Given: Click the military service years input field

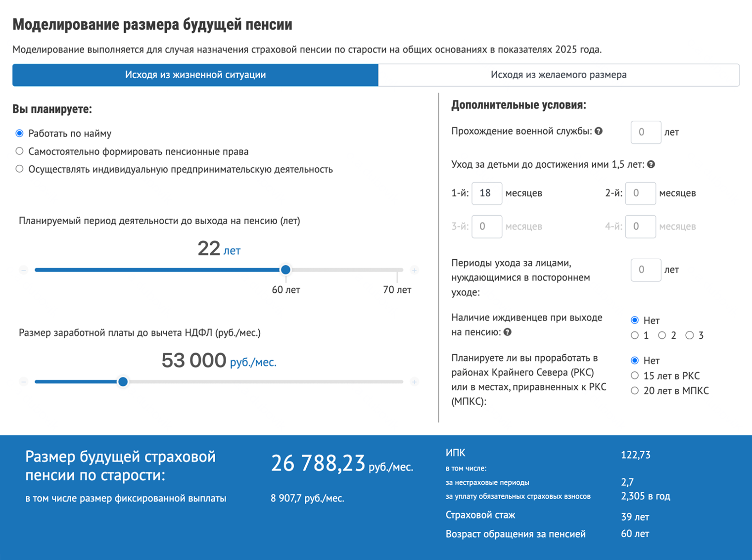Looking at the screenshot, I should click(x=646, y=132).
